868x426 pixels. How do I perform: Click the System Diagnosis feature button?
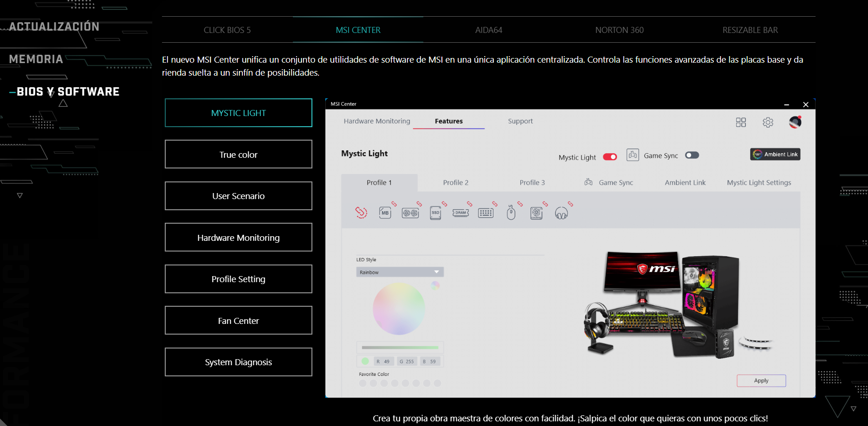pyautogui.click(x=239, y=362)
